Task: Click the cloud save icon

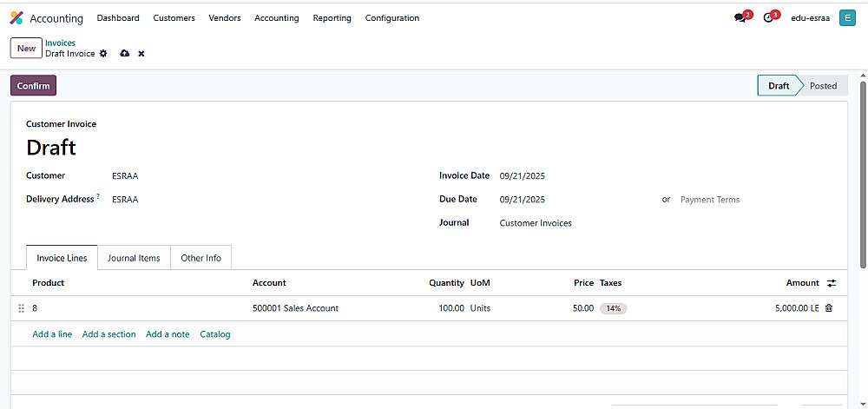Action: click(124, 54)
